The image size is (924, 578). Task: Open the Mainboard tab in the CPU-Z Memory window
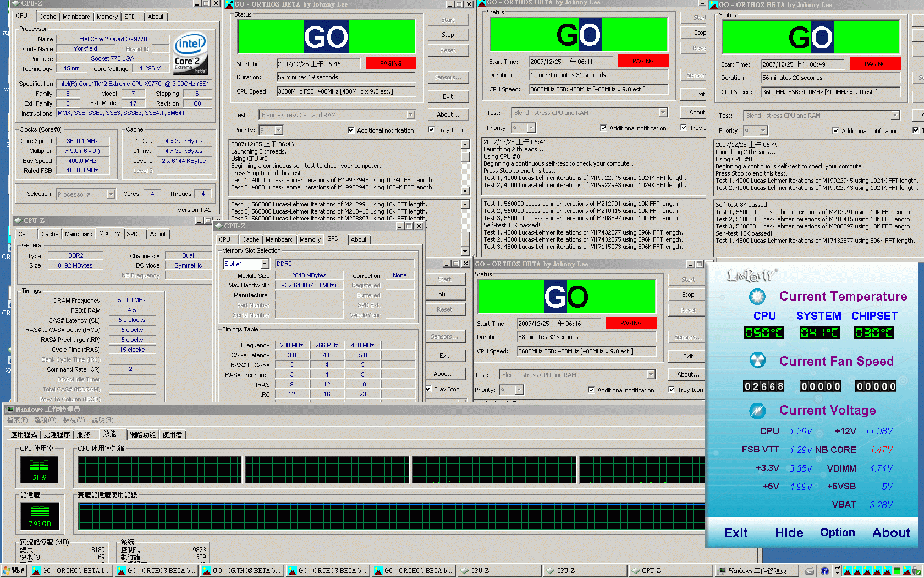point(79,234)
